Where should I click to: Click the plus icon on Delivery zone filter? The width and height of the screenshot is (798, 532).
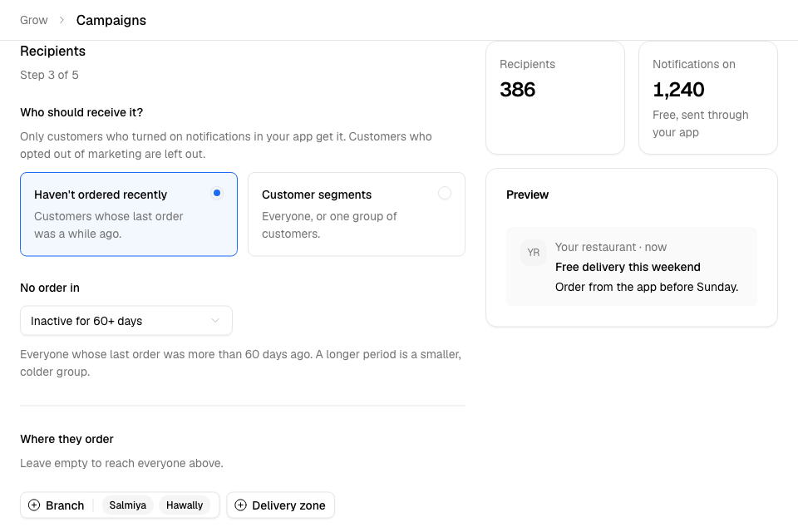point(241,505)
